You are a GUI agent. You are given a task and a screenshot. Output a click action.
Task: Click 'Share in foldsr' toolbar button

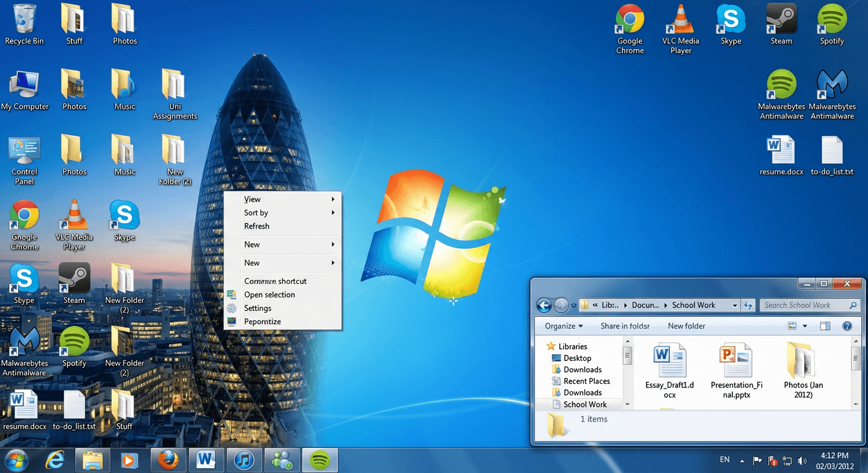[x=625, y=326]
